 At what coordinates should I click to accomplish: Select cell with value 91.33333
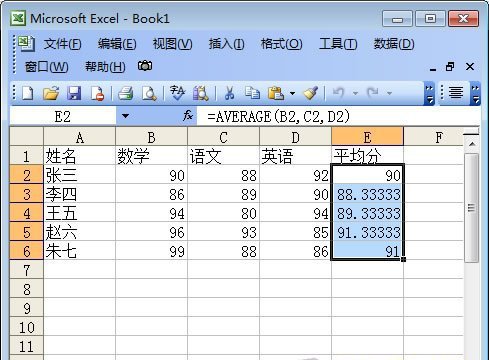tap(367, 232)
